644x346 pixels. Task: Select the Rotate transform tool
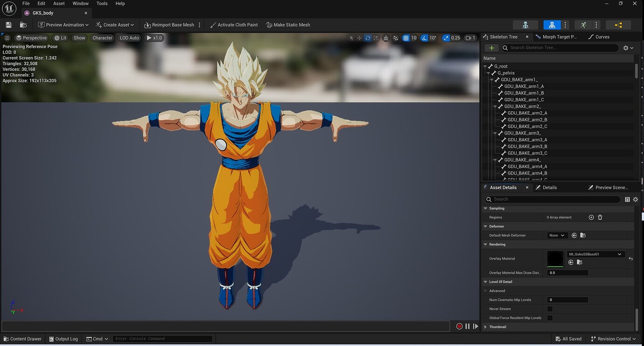pos(368,38)
